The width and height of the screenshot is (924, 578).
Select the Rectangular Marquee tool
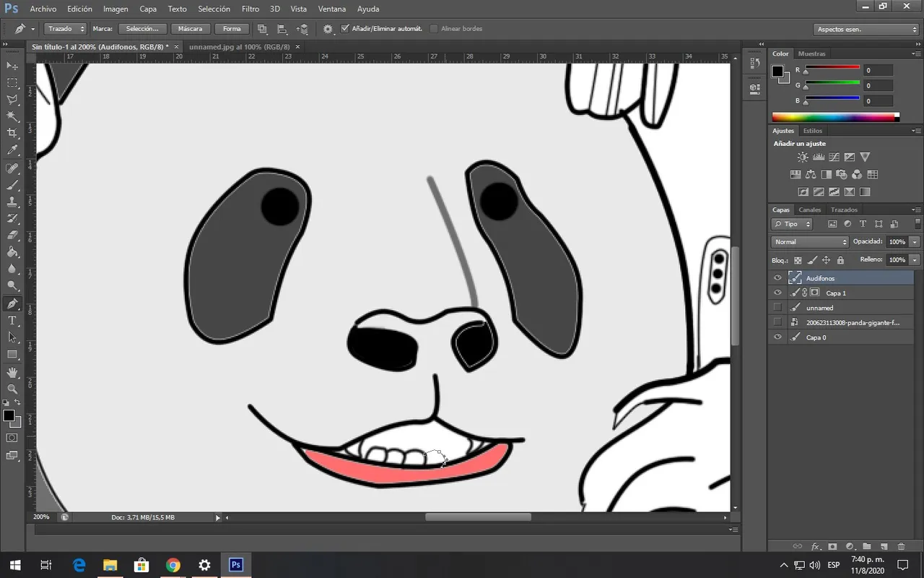(x=12, y=83)
